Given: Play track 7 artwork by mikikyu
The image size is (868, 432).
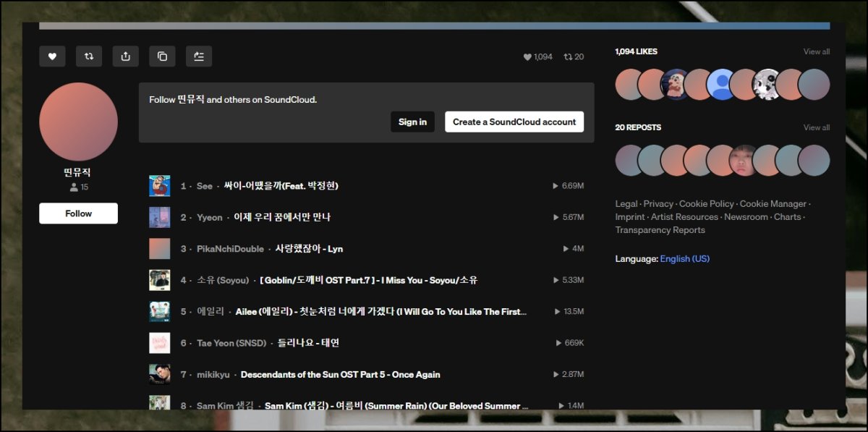Looking at the screenshot, I should (x=160, y=374).
